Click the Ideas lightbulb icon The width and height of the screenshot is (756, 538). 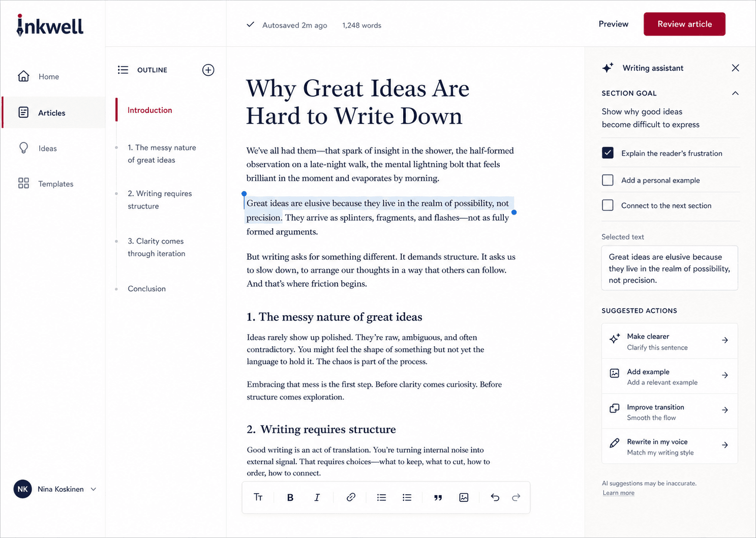pos(23,148)
